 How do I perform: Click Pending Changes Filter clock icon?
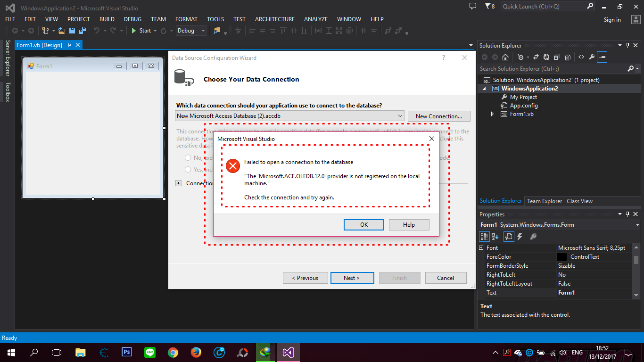coord(520,57)
